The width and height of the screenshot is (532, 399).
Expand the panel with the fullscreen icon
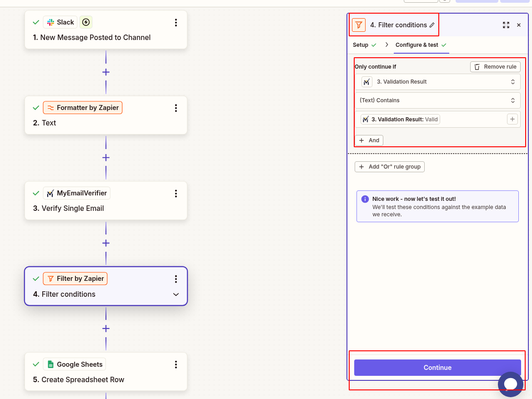(506, 25)
